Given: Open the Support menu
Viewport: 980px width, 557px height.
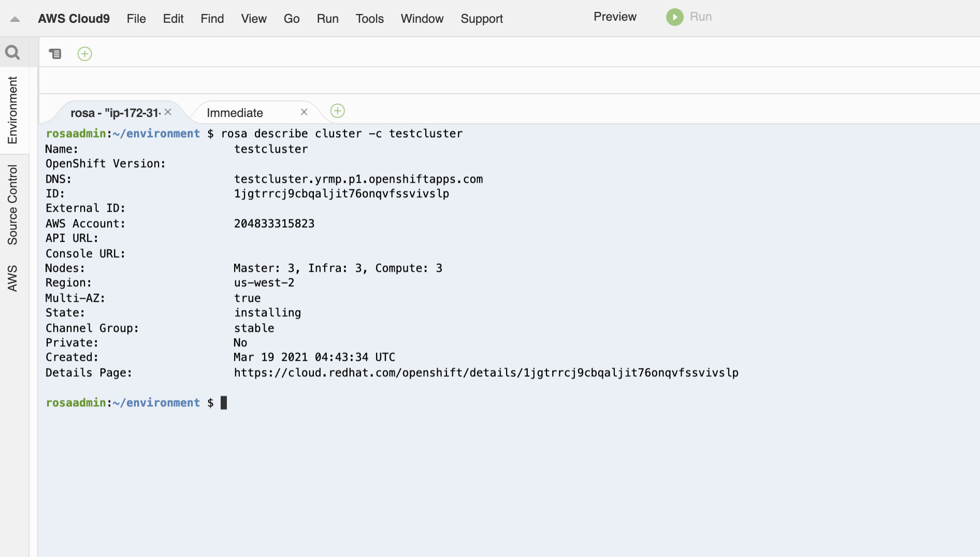Looking at the screenshot, I should pyautogui.click(x=482, y=19).
